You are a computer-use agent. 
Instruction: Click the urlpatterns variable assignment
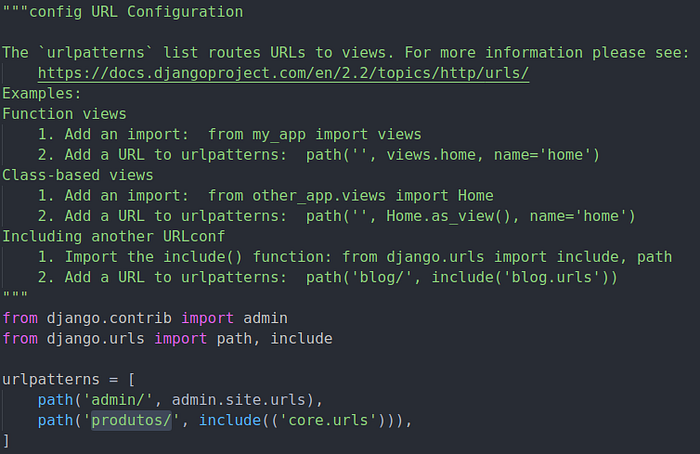[69, 379]
